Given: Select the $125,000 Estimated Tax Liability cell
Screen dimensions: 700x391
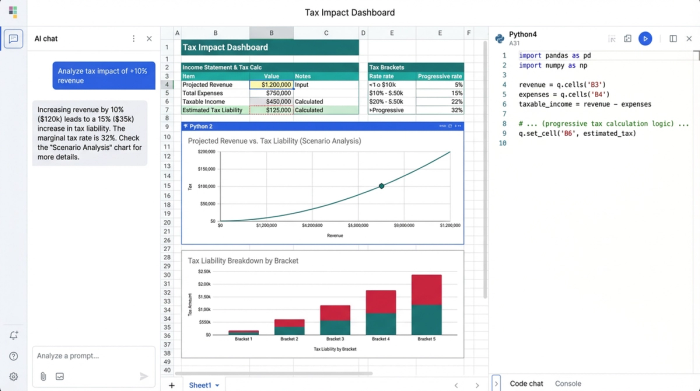Looking at the screenshot, I should coord(271,110).
